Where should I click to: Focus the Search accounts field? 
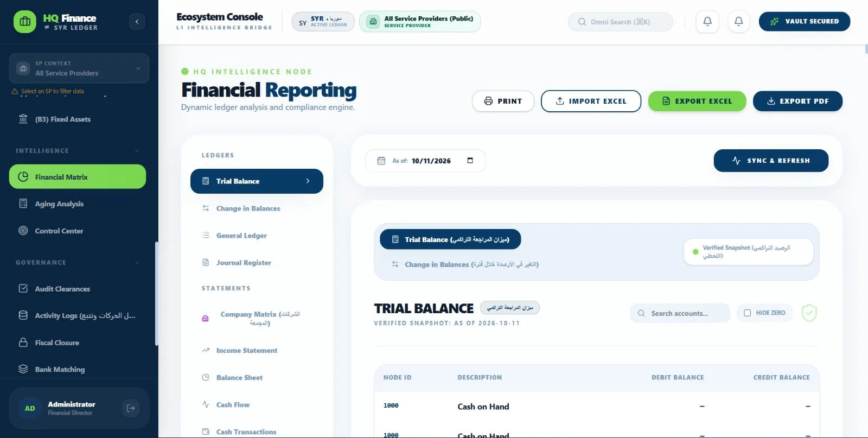tap(680, 313)
